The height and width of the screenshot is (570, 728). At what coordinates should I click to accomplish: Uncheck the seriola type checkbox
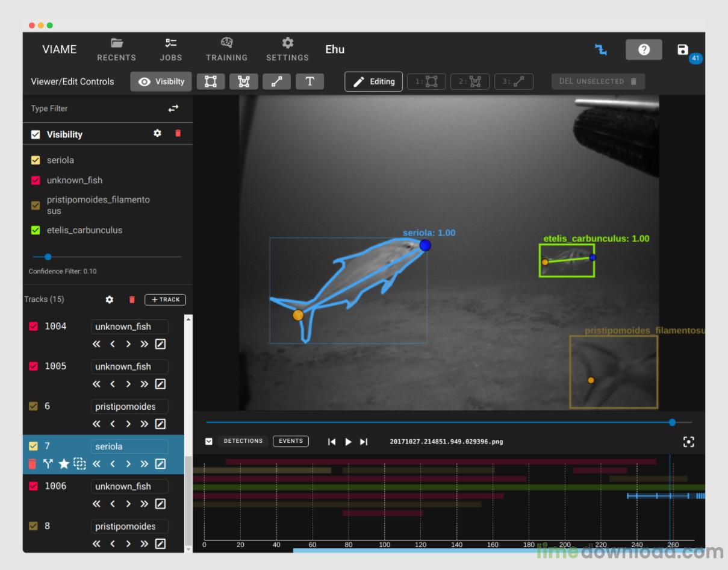(x=36, y=160)
